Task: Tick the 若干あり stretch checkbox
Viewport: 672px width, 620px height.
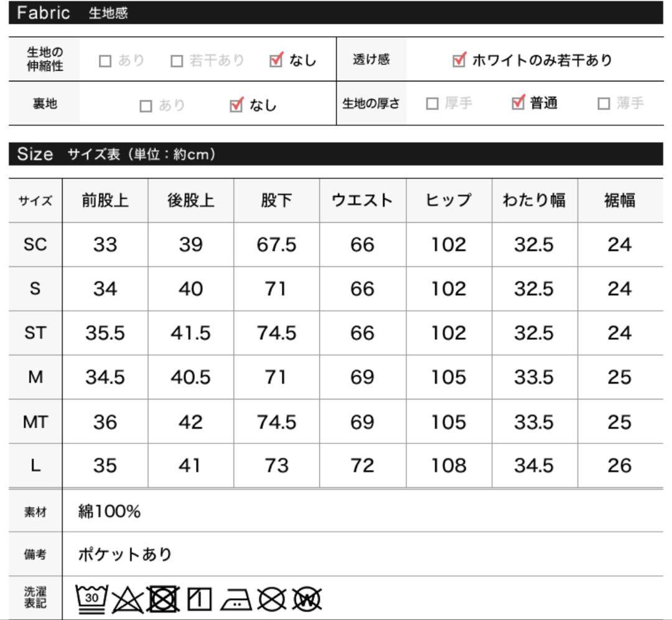Action: tap(177, 61)
